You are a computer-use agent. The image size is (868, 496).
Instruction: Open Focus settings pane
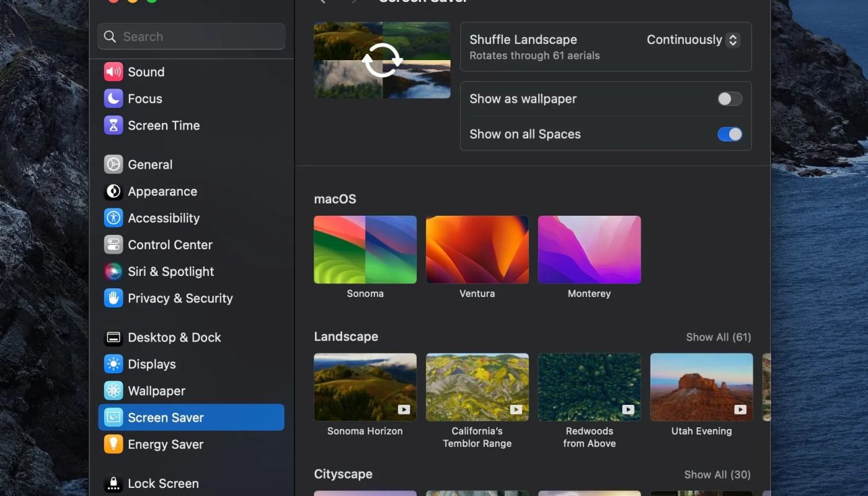coord(191,99)
